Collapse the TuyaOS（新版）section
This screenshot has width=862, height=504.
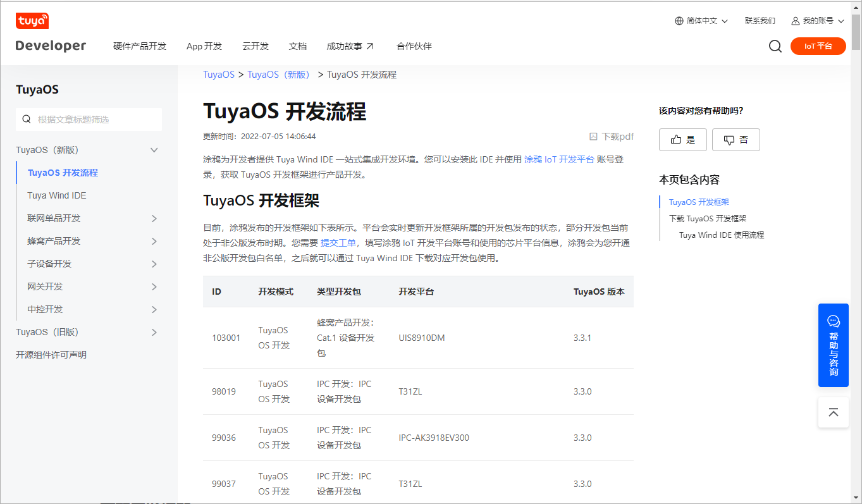pos(154,150)
